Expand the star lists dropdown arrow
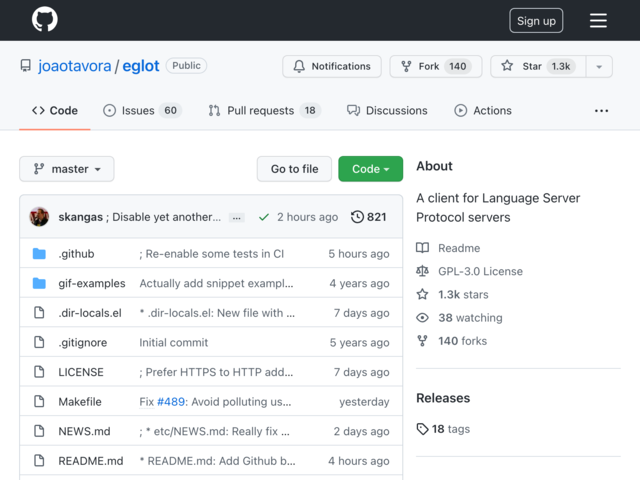The image size is (640, 480). click(x=599, y=67)
